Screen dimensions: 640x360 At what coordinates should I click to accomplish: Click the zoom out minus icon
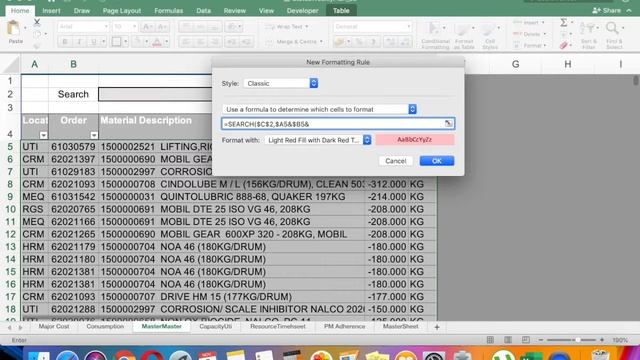click(541, 340)
